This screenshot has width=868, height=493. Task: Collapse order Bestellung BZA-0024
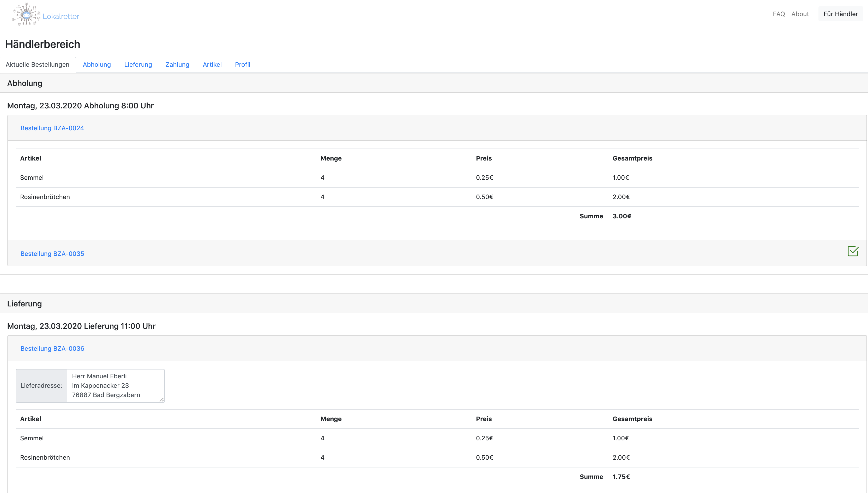(x=52, y=128)
